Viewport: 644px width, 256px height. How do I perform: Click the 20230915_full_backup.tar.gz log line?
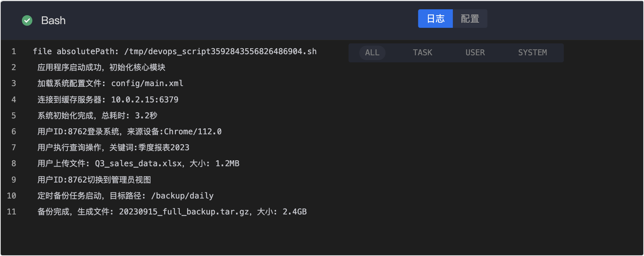(x=172, y=212)
